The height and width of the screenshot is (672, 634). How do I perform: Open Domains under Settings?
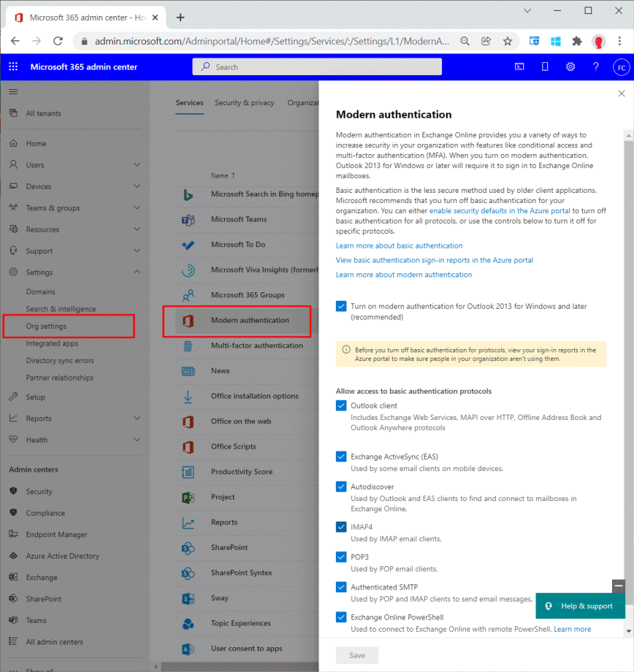[x=40, y=292]
